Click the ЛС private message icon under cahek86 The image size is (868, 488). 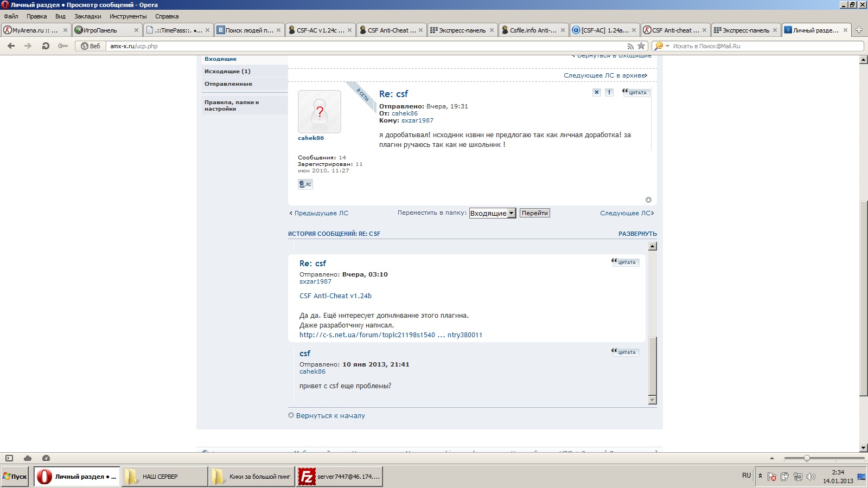(305, 184)
